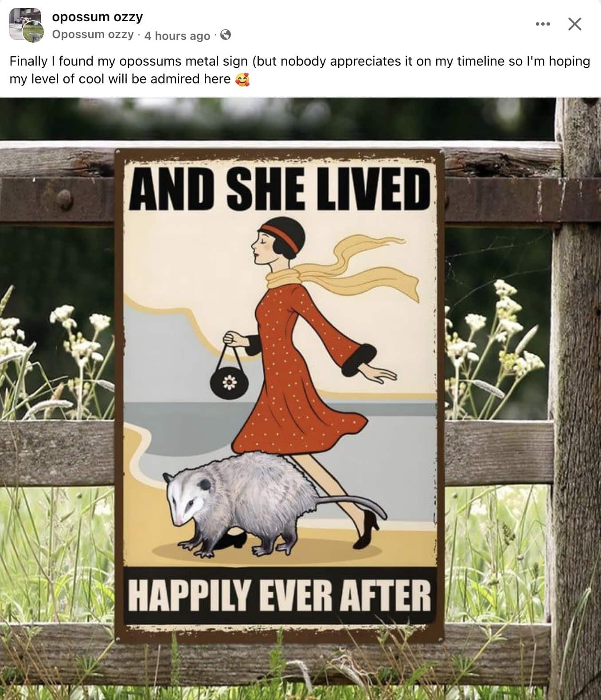The width and height of the screenshot is (601, 700).
Task: Click the globe public-audience icon
Action: point(226,35)
